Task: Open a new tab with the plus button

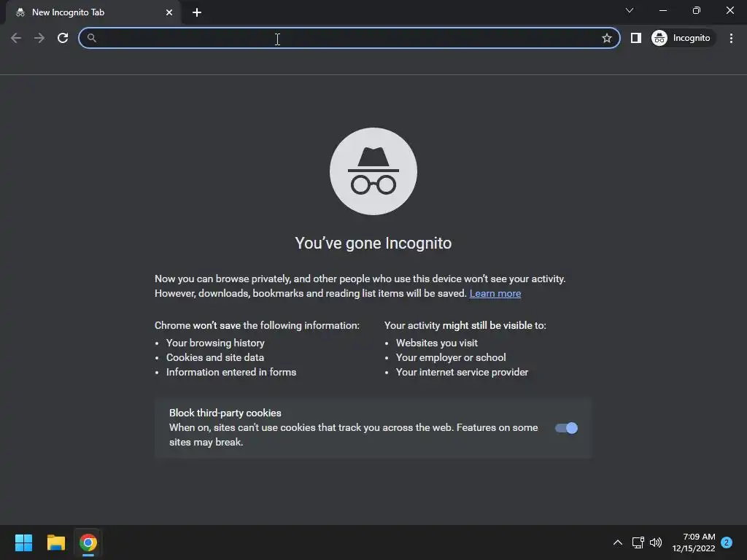Action: (197, 12)
